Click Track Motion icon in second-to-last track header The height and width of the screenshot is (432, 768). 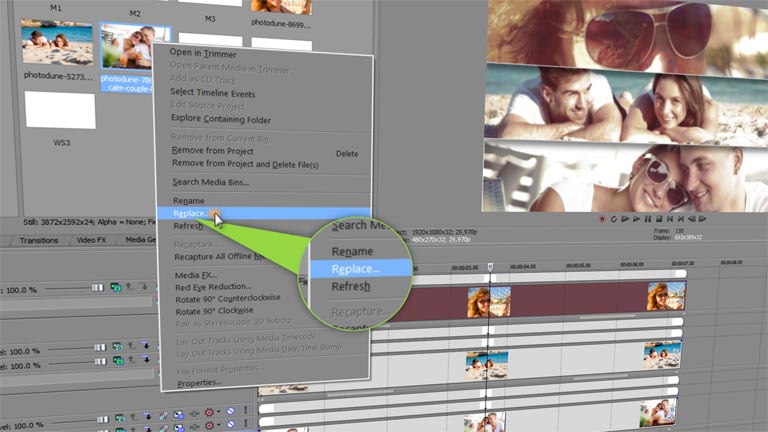pyautogui.click(x=178, y=415)
